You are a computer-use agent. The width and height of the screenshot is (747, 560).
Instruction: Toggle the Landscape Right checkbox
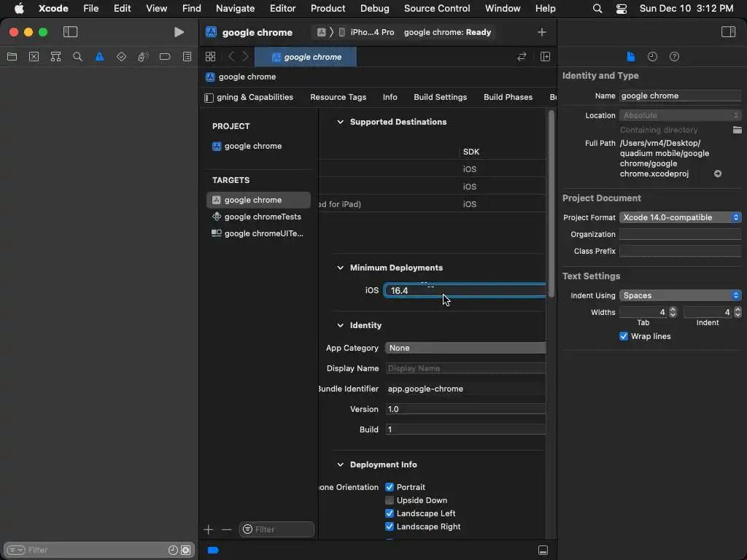point(390,526)
